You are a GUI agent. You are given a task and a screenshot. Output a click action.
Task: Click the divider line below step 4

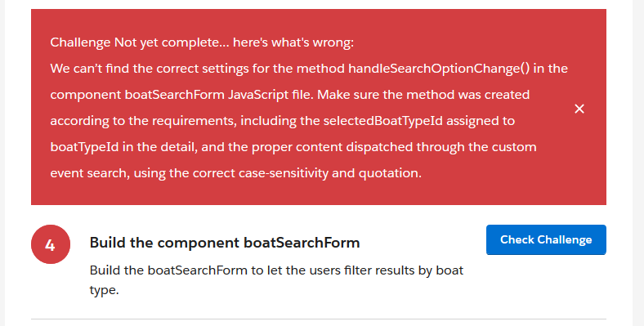[319, 319]
